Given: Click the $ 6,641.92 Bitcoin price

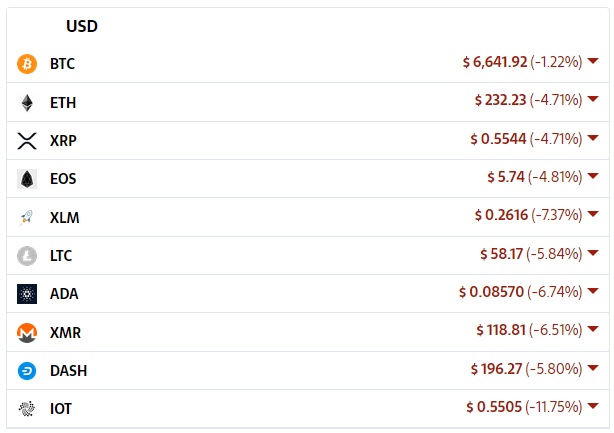Looking at the screenshot, I should [x=495, y=62].
